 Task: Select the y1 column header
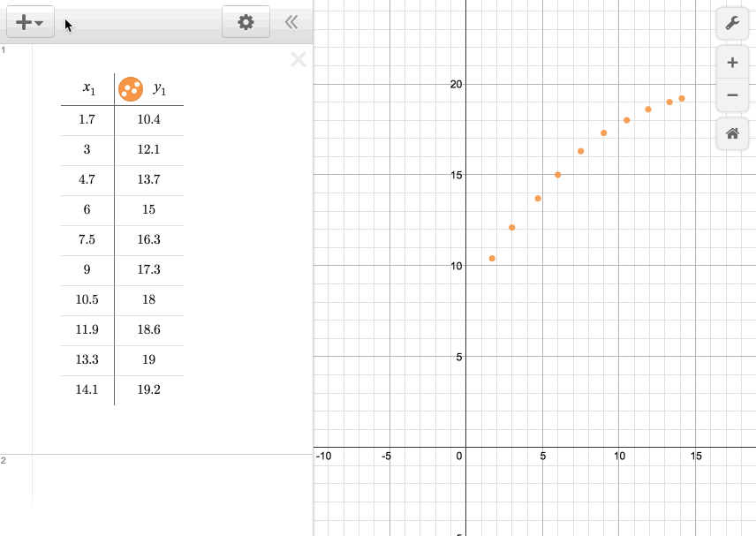click(160, 88)
